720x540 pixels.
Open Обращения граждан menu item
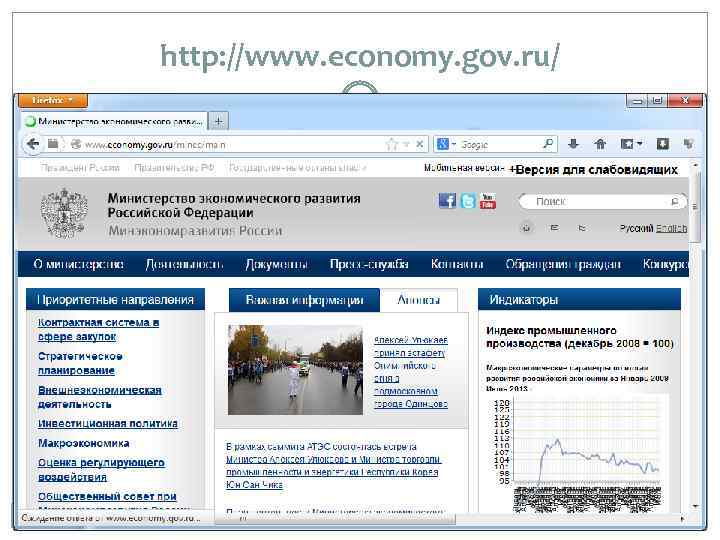click(x=563, y=264)
